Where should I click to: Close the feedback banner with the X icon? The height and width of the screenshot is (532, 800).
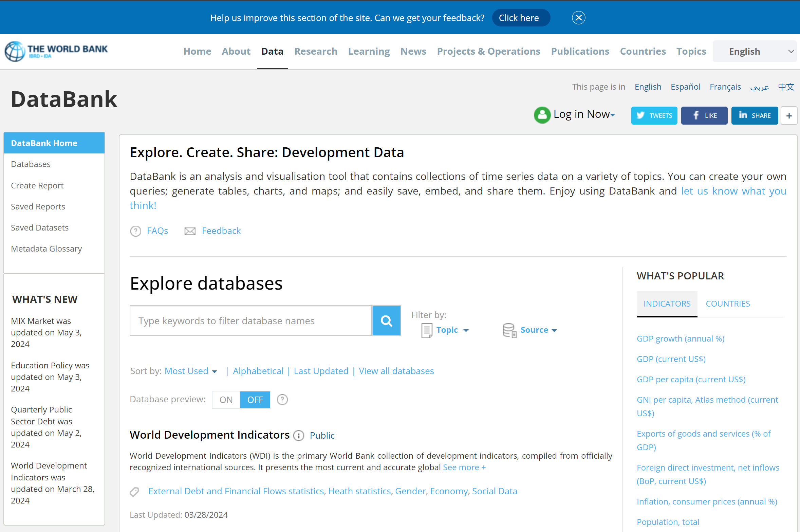pyautogui.click(x=578, y=18)
